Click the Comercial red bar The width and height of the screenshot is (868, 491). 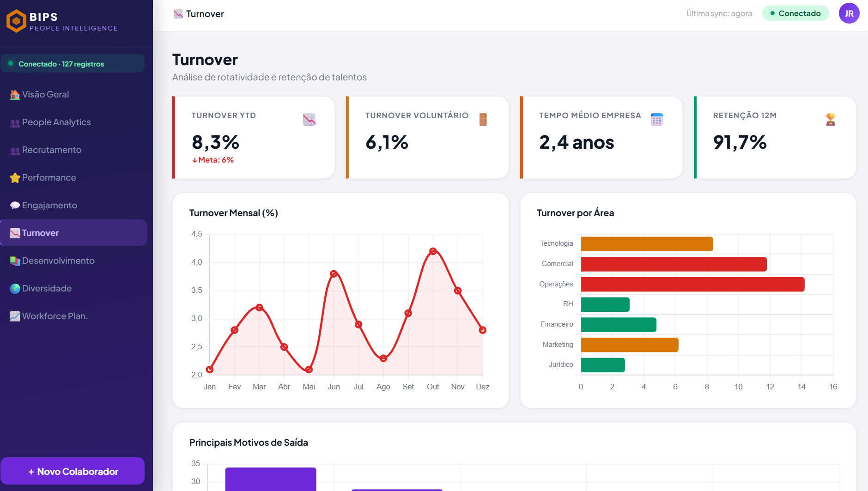(674, 264)
